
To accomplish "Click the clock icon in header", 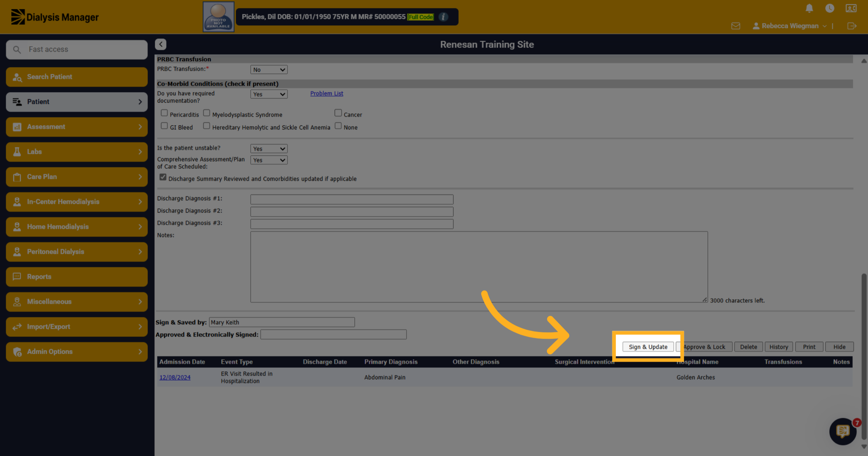I will [830, 8].
